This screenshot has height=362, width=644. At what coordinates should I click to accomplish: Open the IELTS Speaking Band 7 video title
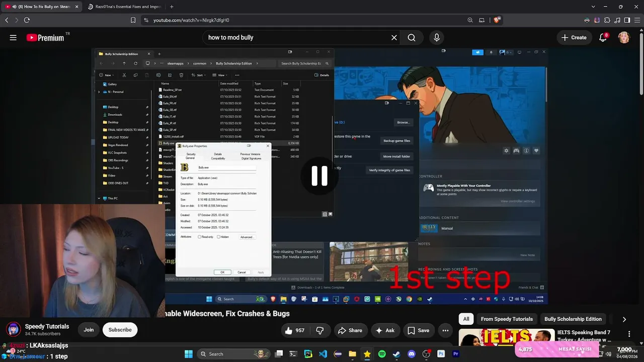[584, 336]
